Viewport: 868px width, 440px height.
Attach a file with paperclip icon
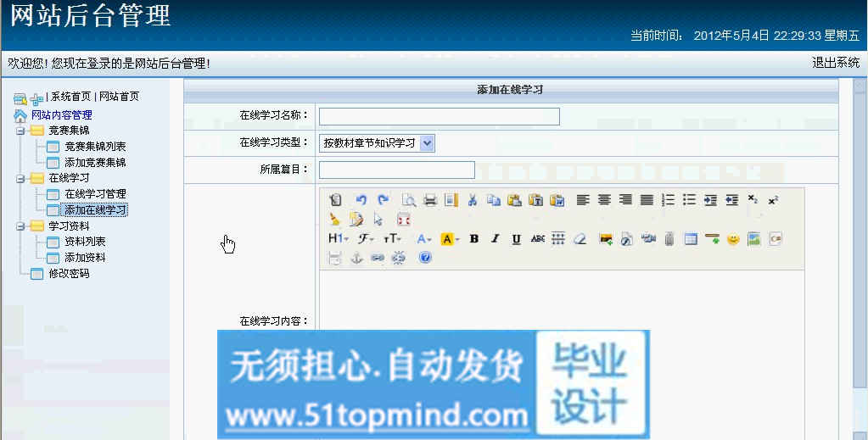click(669, 238)
